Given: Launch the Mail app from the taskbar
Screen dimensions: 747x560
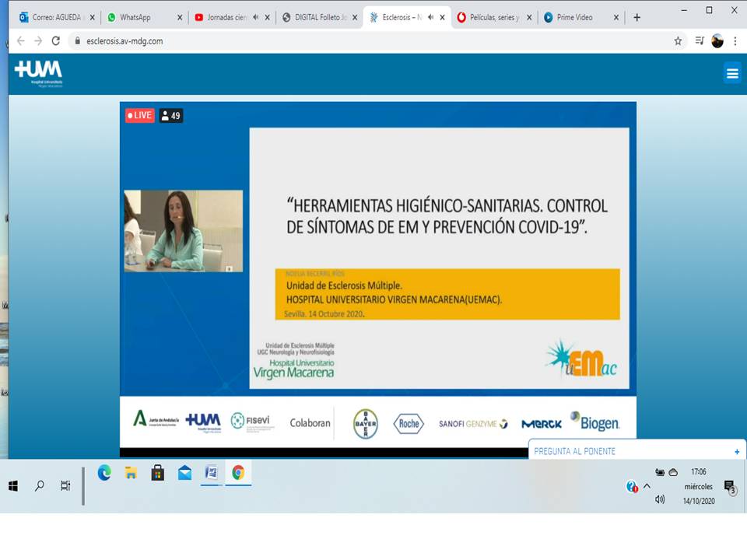Looking at the screenshot, I should click(184, 473).
